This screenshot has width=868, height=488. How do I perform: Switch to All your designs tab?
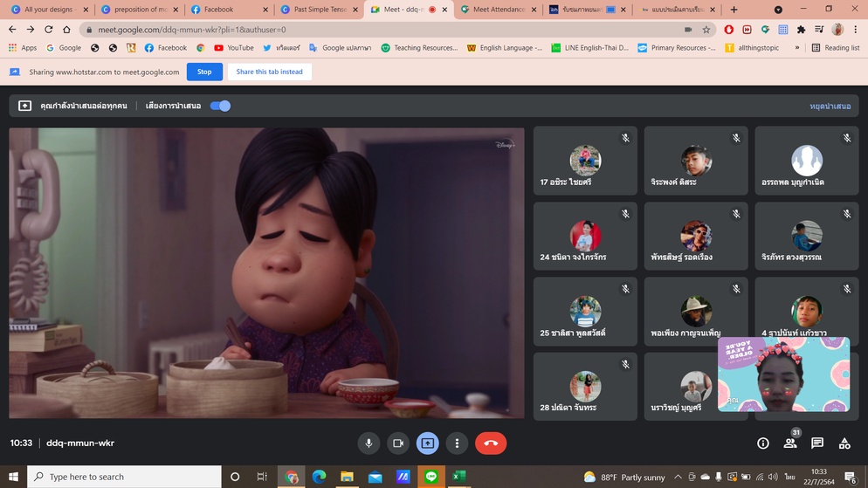coord(49,10)
